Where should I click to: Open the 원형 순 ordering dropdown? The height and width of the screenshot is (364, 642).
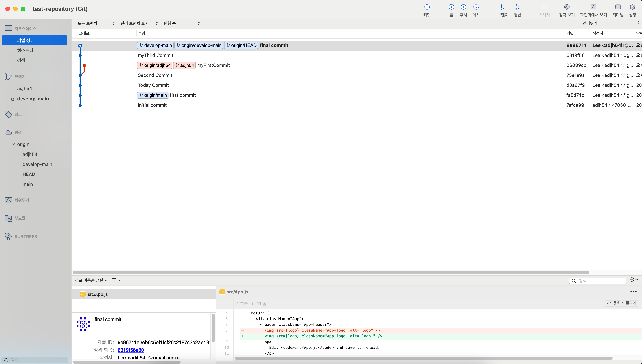point(182,24)
